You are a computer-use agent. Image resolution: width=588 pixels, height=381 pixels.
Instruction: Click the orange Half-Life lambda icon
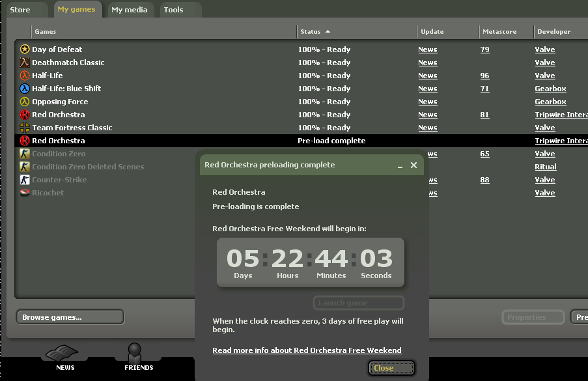click(x=25, y=76)
